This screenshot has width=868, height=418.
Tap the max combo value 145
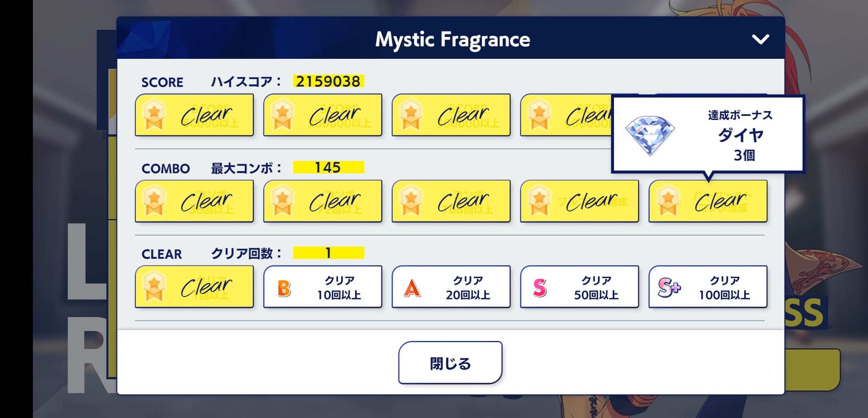click(x=328, y=167)
